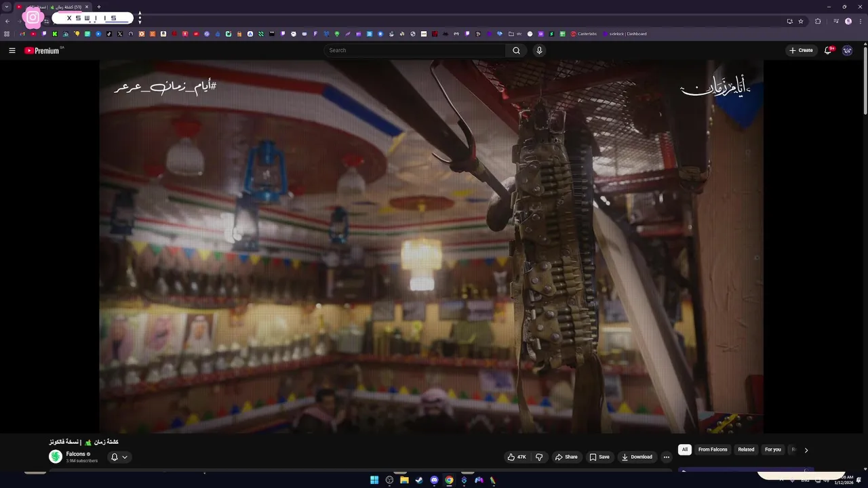The width and height of the screenshot is (868, 488).
Task: Open the Windows Start menu
Action: click(374, 480)
